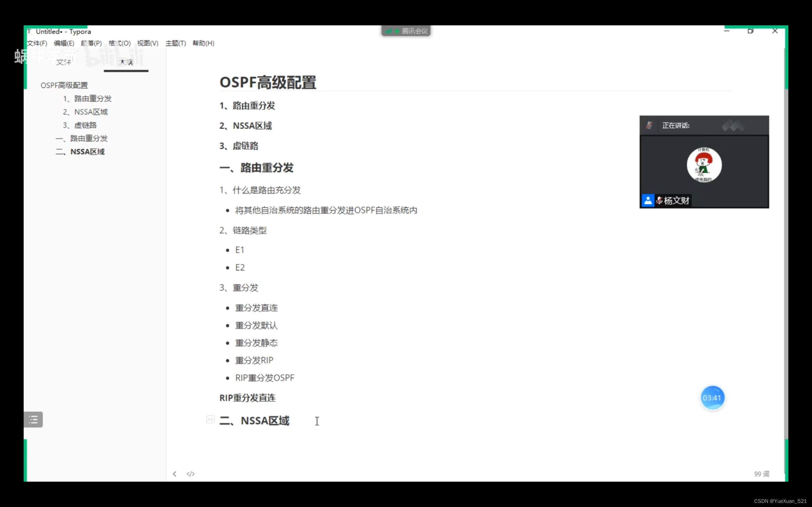Click the Typora app icon in the title bar
The width and height of the screenshot is (812, 507).
click(x=29, y=31)
